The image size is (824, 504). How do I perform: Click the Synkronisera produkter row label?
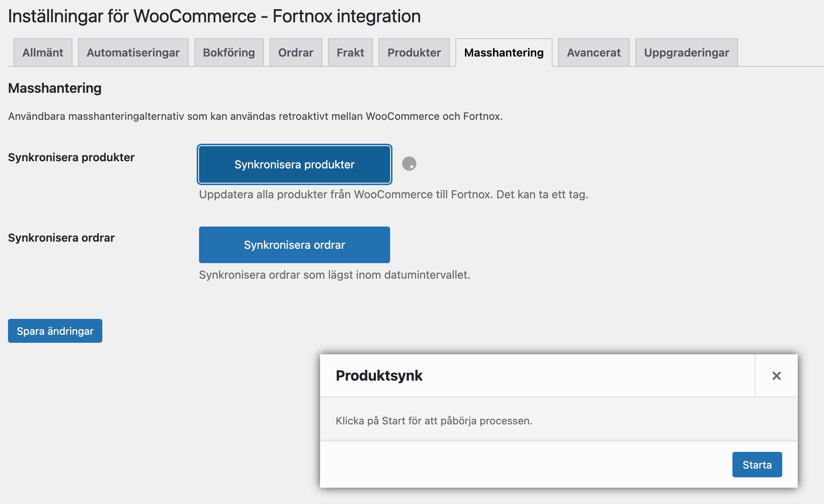pyautogui.click(x=71, y=157)
